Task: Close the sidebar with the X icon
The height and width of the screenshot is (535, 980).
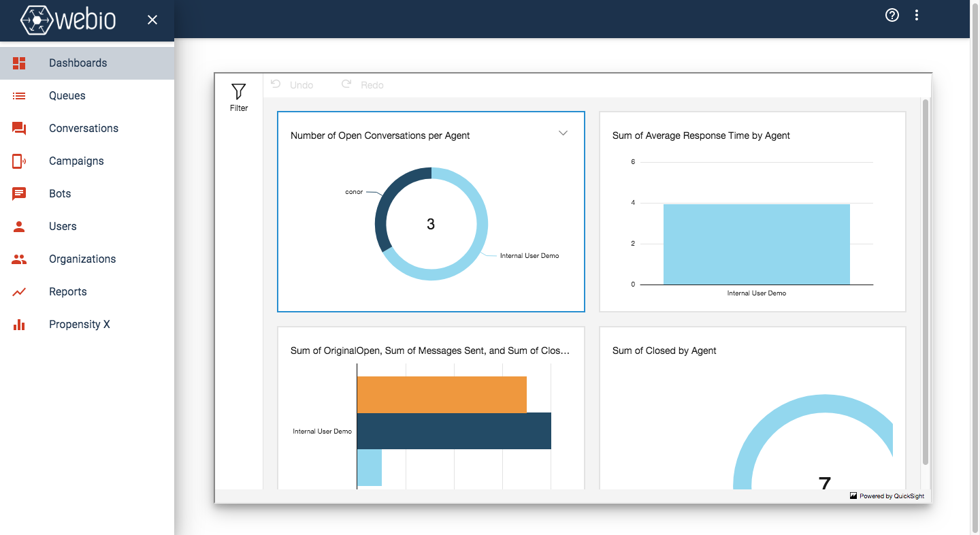Action: point(152,20)
